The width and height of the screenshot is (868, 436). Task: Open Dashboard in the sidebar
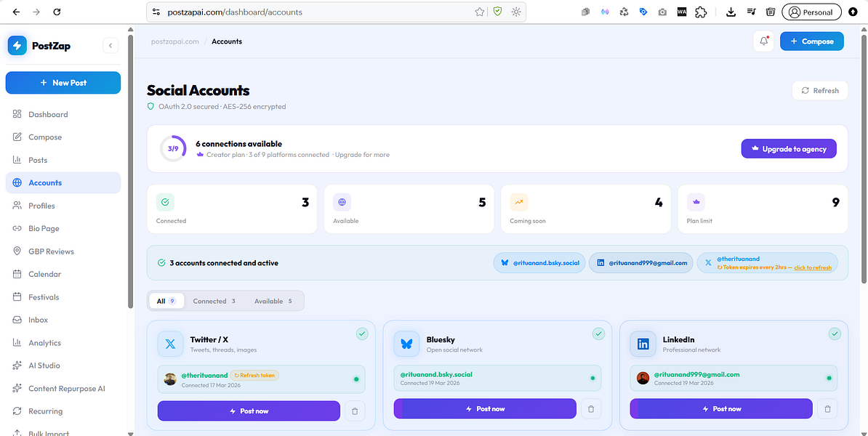(63, 115)
